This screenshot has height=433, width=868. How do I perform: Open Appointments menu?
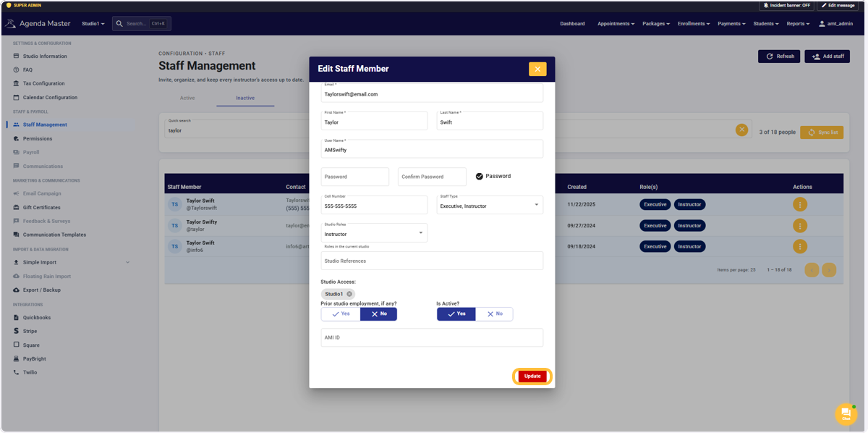pos(616,24)
